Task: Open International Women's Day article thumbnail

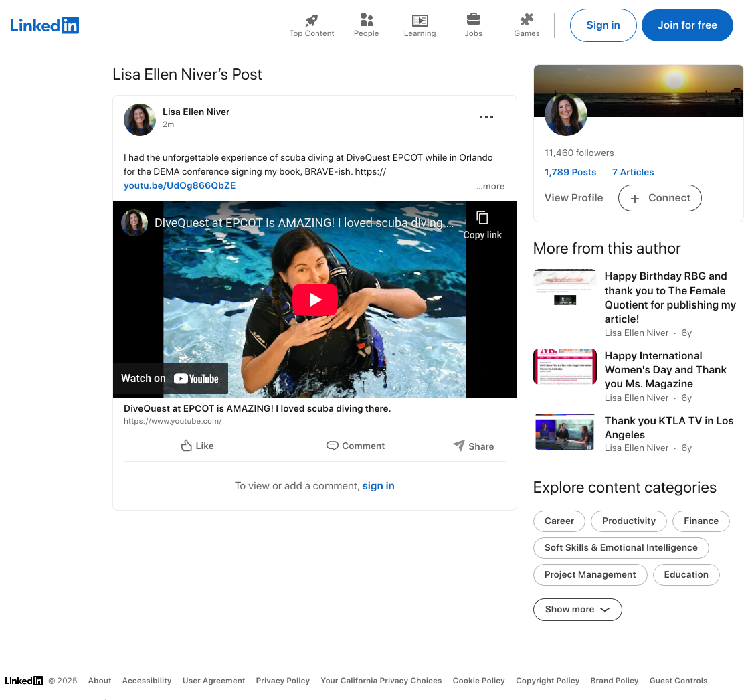Action: point(565,366)
